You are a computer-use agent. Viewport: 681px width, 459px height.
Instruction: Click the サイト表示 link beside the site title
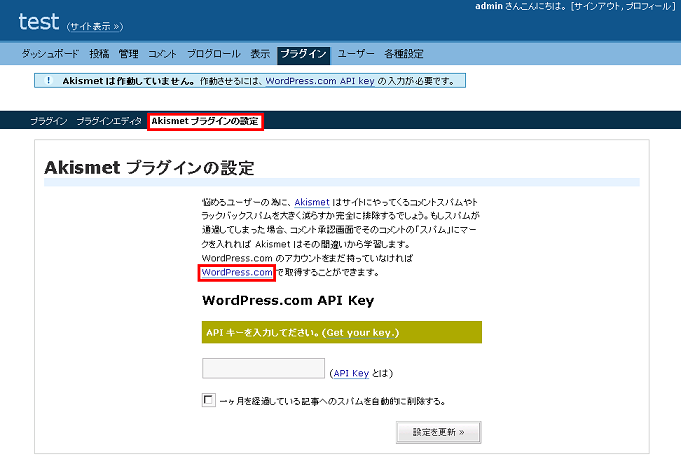tap(96, 27)
